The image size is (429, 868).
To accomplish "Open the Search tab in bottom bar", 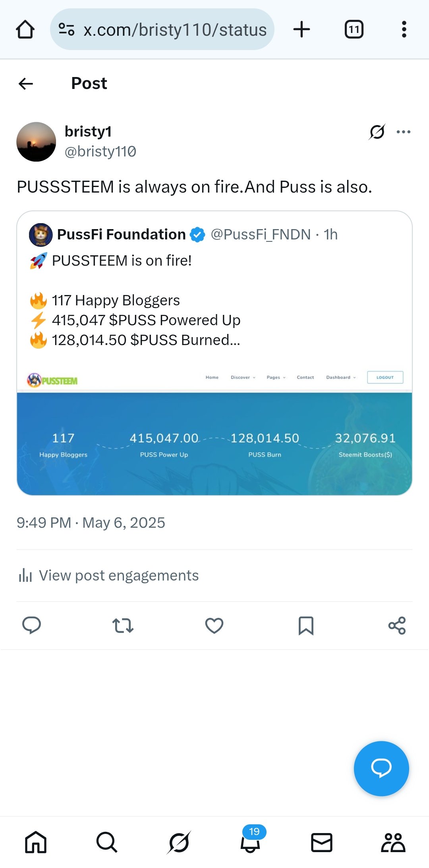I will point(107,842).
